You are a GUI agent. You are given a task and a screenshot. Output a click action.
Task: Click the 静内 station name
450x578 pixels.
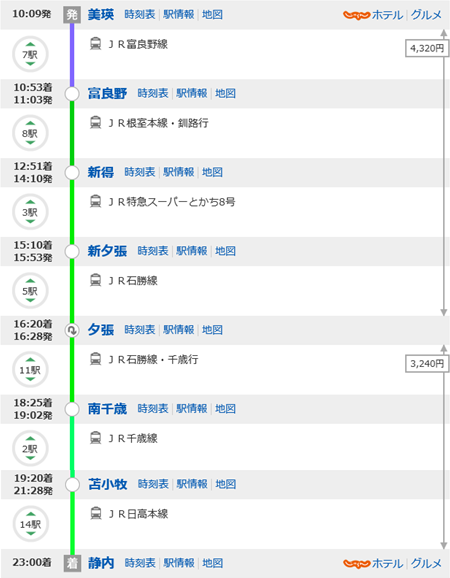101,563
